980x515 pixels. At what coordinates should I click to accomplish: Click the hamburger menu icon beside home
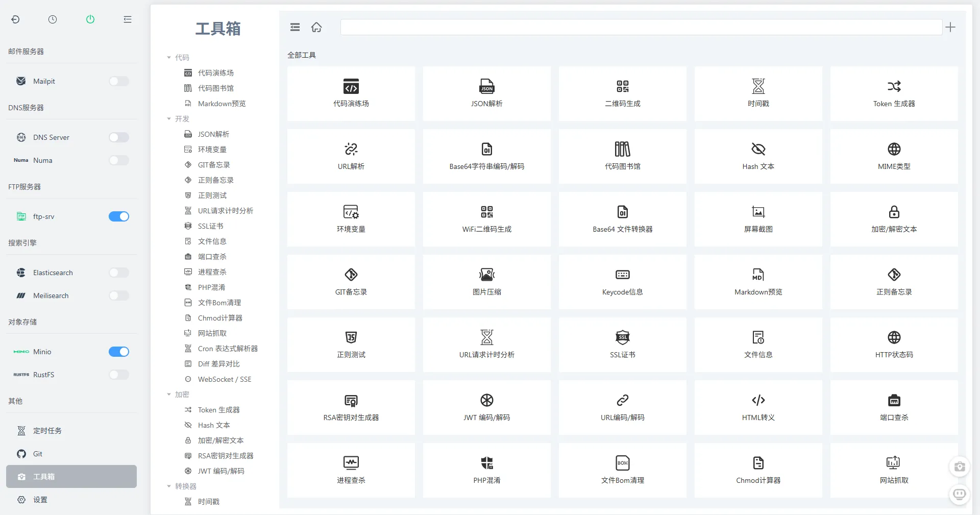[295, 27]
